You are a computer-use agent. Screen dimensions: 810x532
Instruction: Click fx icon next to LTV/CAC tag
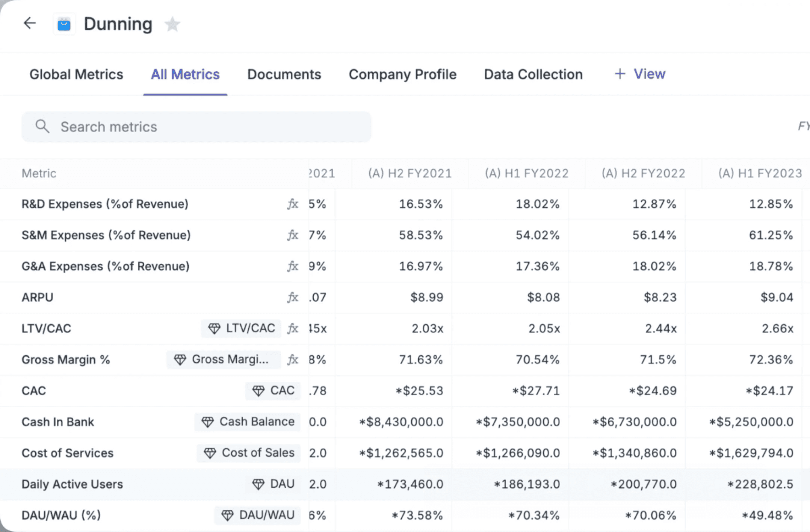[293, 328]
